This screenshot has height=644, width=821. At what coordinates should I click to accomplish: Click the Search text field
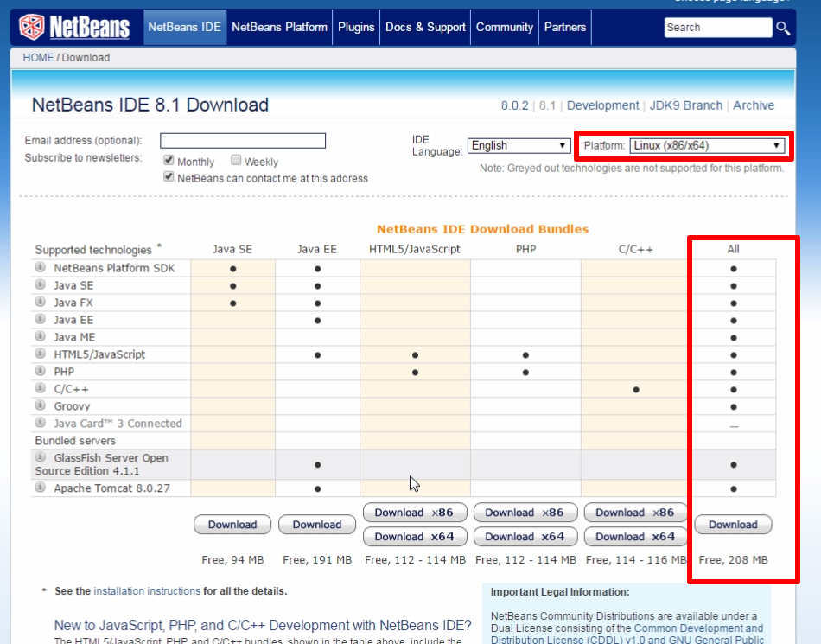718,27
